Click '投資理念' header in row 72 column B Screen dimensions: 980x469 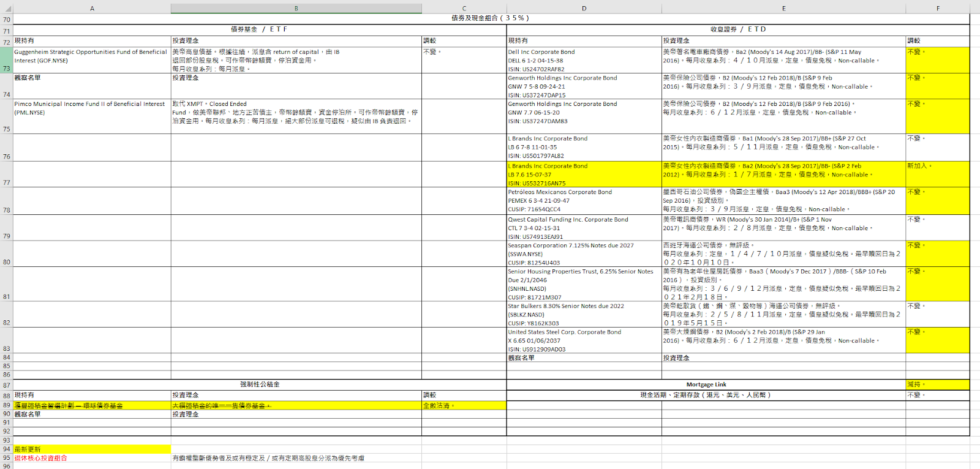point(296,41)
